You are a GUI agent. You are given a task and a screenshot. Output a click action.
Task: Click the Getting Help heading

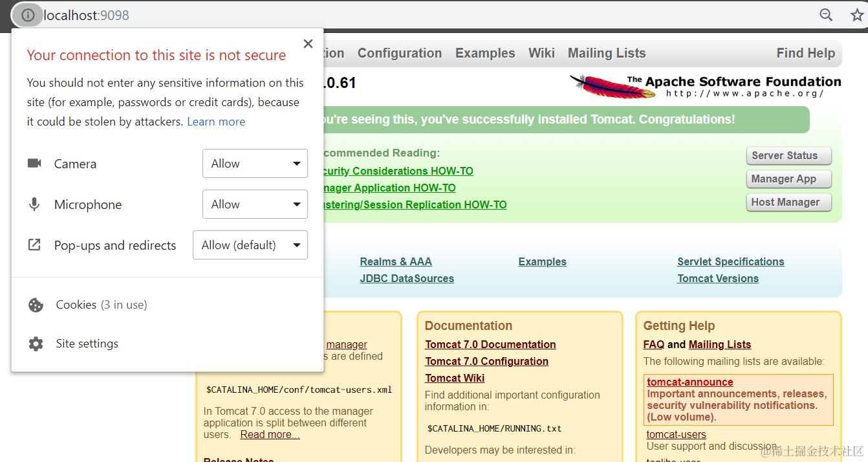tap(679, 325)
